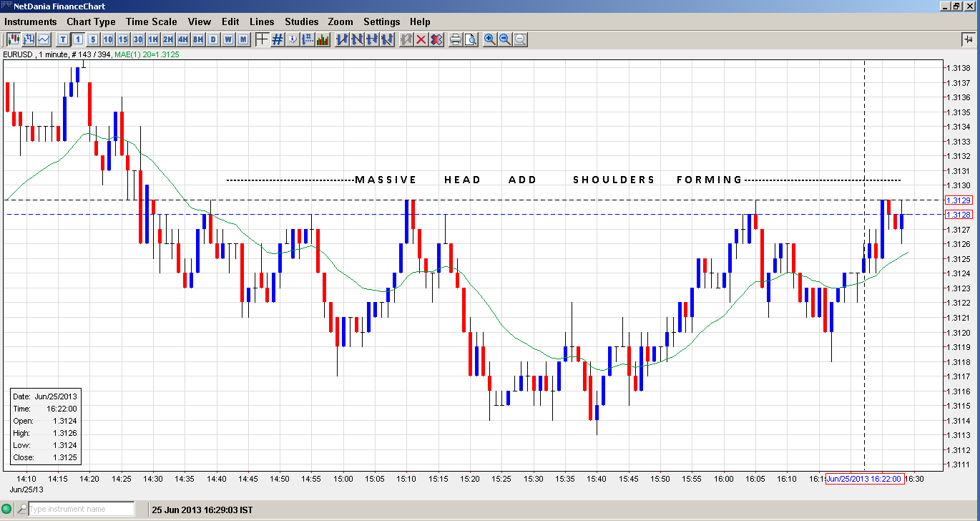This screenshot has width=980, height=521.
Task: Open the Help menu
Action: (x=420, y=21)
